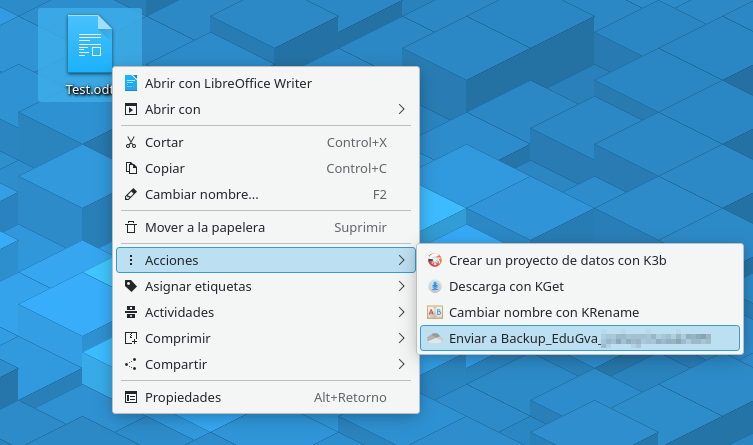Click the scissors icon beside Cortar

130,142
